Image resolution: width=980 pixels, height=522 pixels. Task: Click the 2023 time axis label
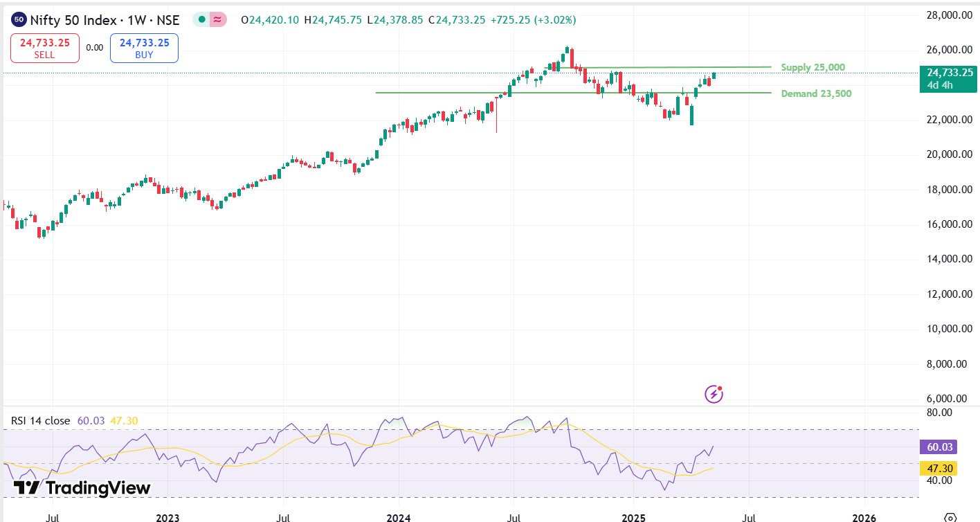click(x=168, y=518)
